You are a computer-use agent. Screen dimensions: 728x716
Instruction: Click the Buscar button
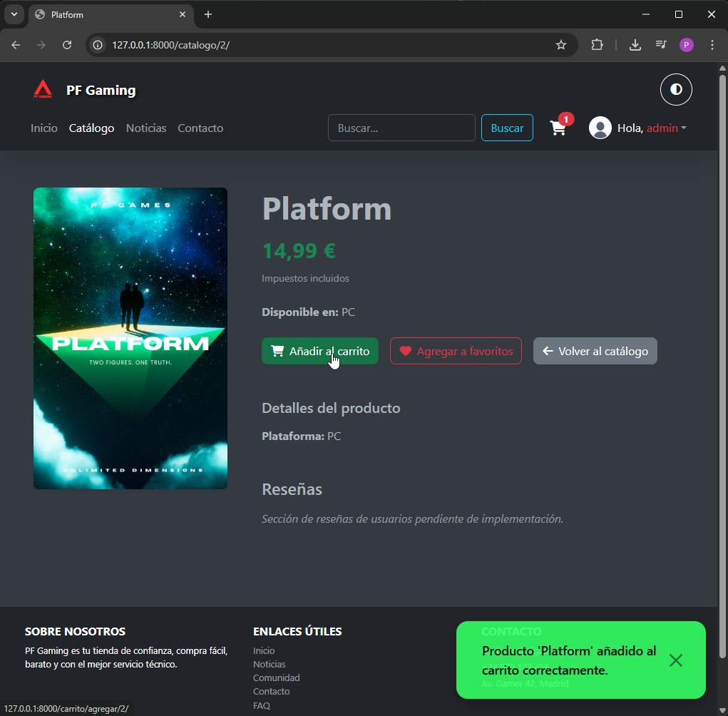pyautogui.click(x=507, y=128)
